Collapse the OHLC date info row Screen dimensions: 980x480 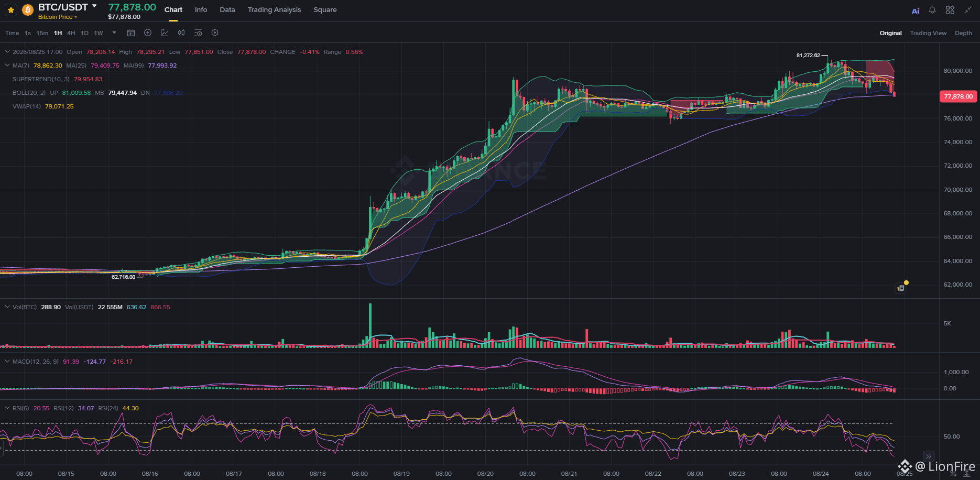click(x=7, y=52)
